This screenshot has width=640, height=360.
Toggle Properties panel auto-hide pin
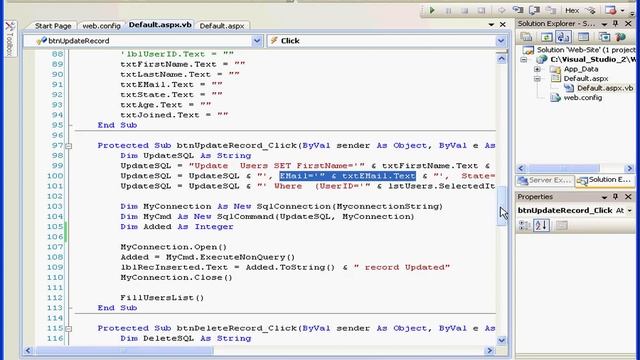(x=616, y=197)
